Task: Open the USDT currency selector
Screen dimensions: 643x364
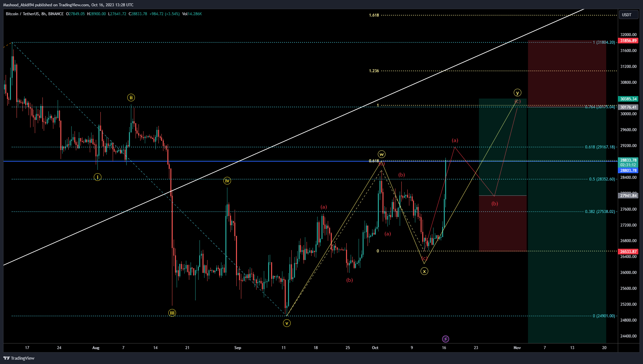Action: 628,15
